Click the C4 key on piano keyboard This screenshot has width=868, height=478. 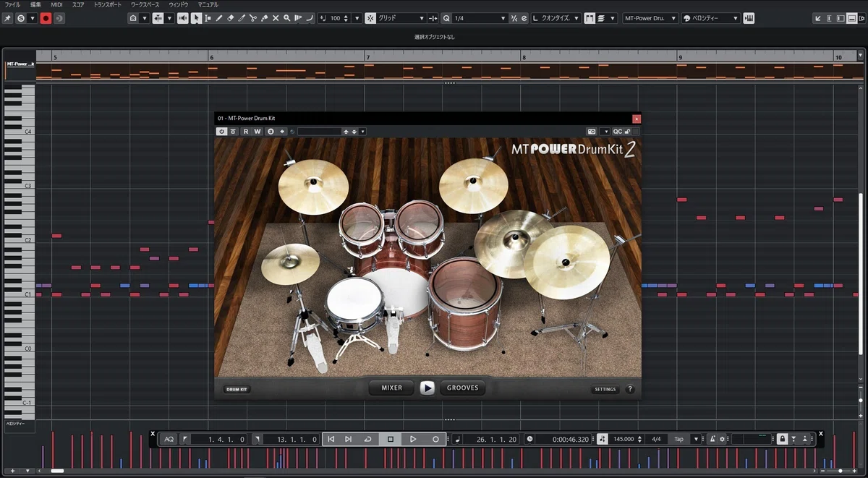[x=19, y=132]
